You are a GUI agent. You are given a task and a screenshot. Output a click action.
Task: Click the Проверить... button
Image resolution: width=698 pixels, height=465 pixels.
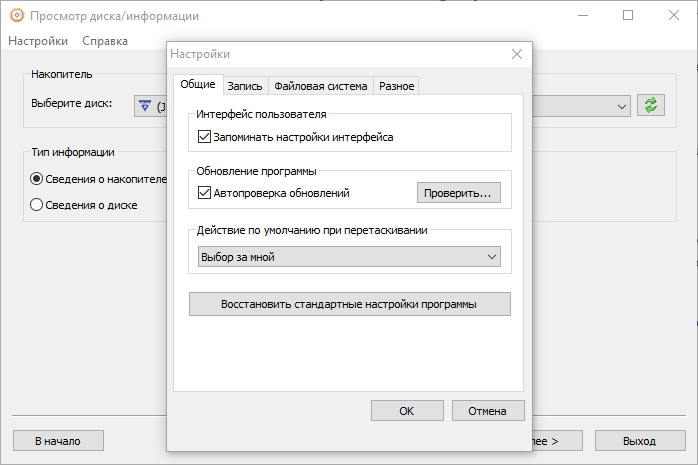[458, 193]
